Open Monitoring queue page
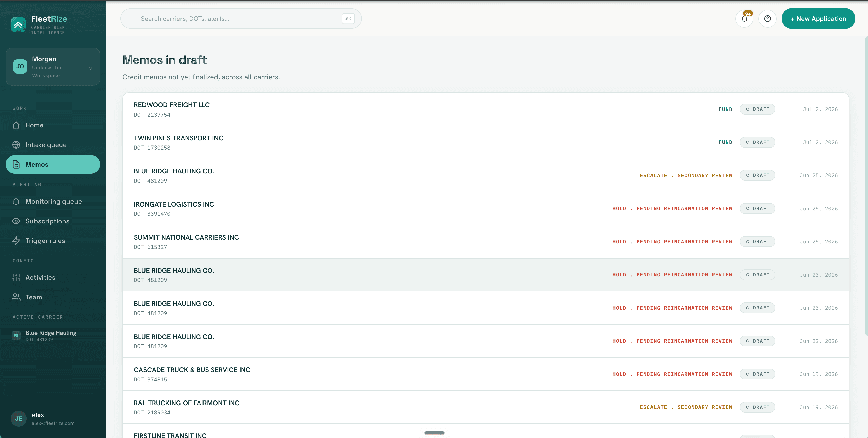868x438 pixels. point(53,201)
